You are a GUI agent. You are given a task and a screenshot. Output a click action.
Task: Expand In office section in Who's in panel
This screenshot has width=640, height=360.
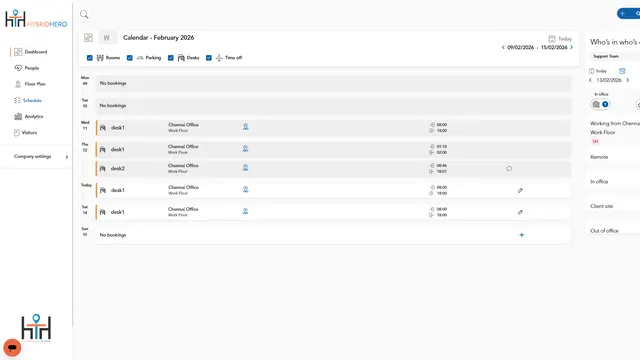point(613,182)
